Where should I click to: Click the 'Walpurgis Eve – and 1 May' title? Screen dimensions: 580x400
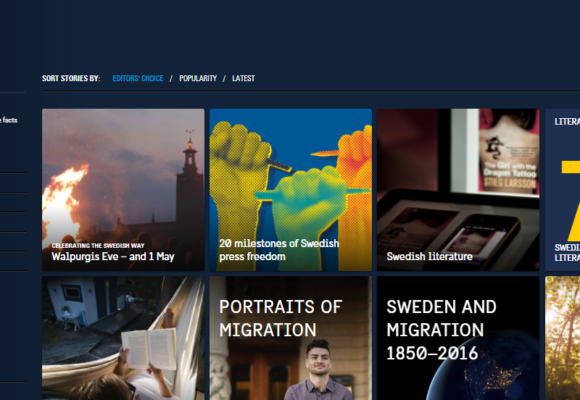coord(113,256)
